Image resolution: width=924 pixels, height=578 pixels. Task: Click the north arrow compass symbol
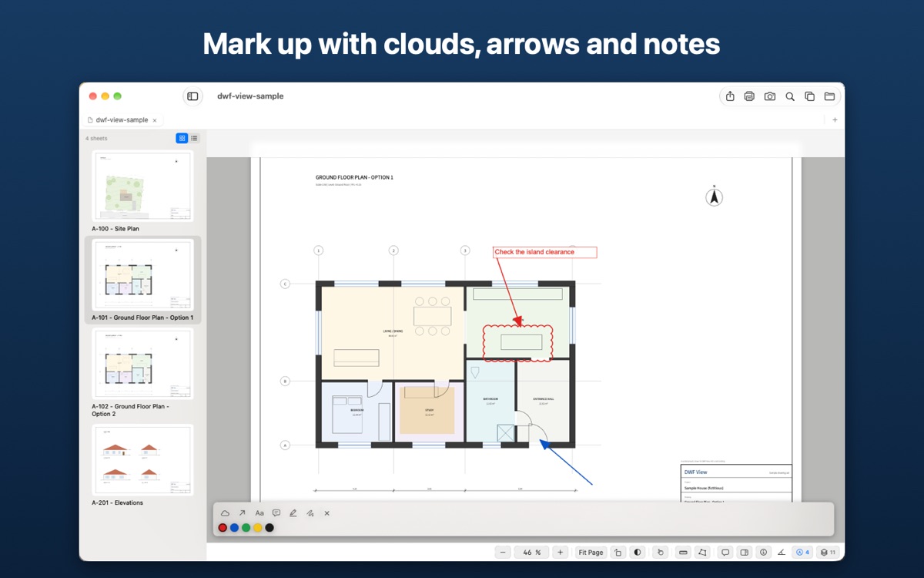pos(715,197)
